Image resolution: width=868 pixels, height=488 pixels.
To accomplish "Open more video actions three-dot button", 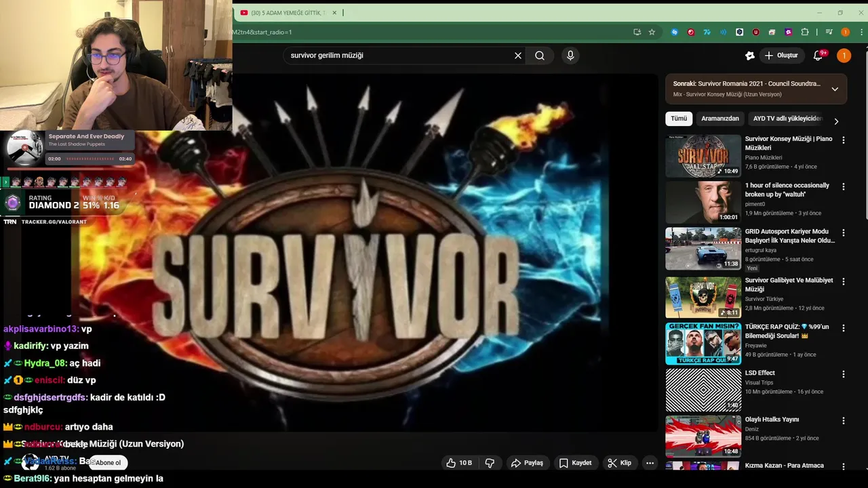I will pos(650,463).
